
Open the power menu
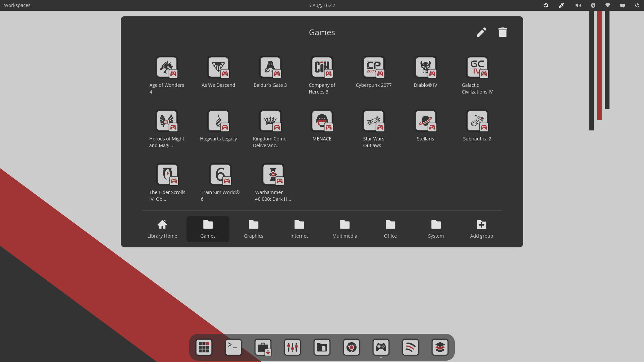[637, 5]
